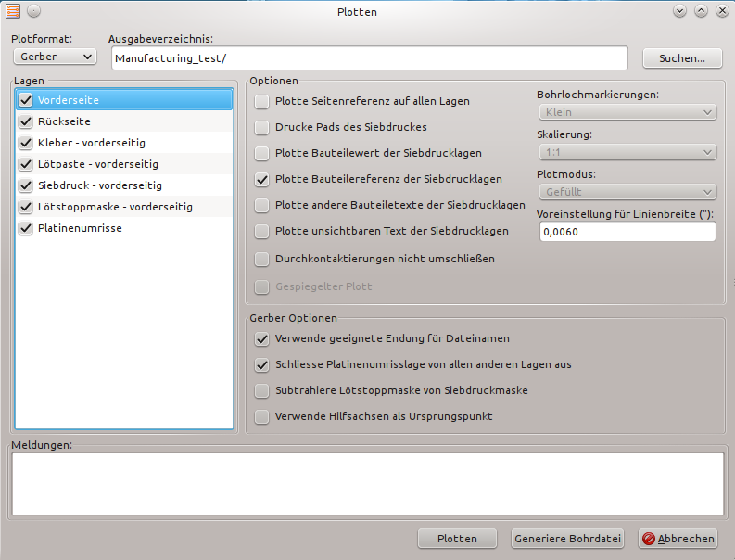Screen dimensions: 735x560
Task: Open Skalierung dropdown showing 1:1
Action: tap(627, 152)
